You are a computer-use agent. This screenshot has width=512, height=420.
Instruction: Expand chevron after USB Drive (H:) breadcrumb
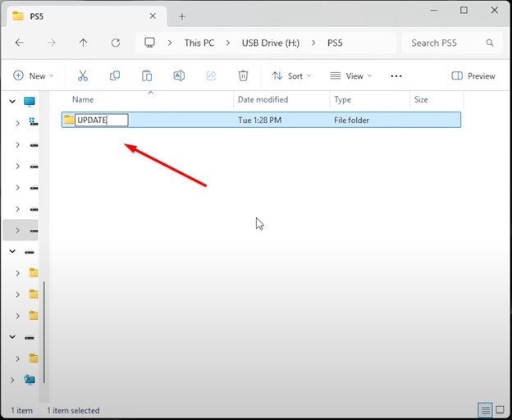point(313,43)
